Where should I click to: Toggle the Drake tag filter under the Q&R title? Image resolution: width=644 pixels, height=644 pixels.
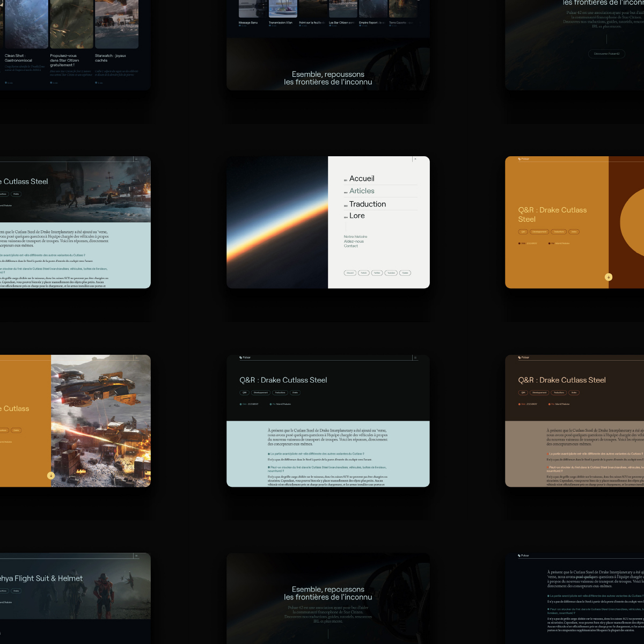295,392
